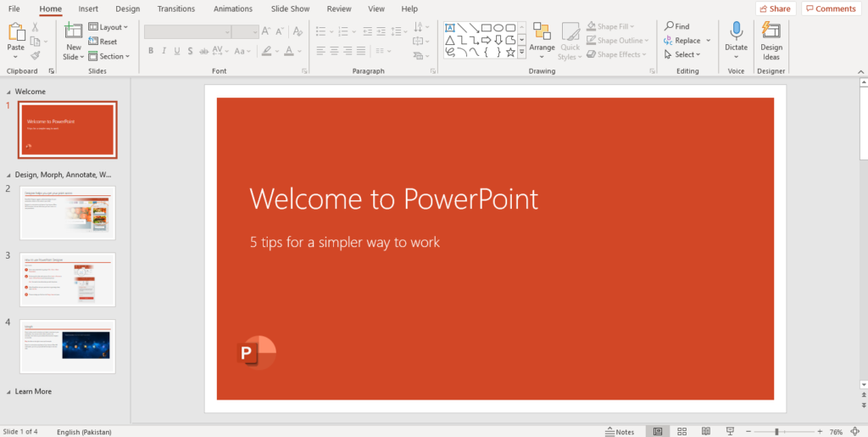Expand the Learn More section
The width and height of the screenshot is (868, 437).
9,392
